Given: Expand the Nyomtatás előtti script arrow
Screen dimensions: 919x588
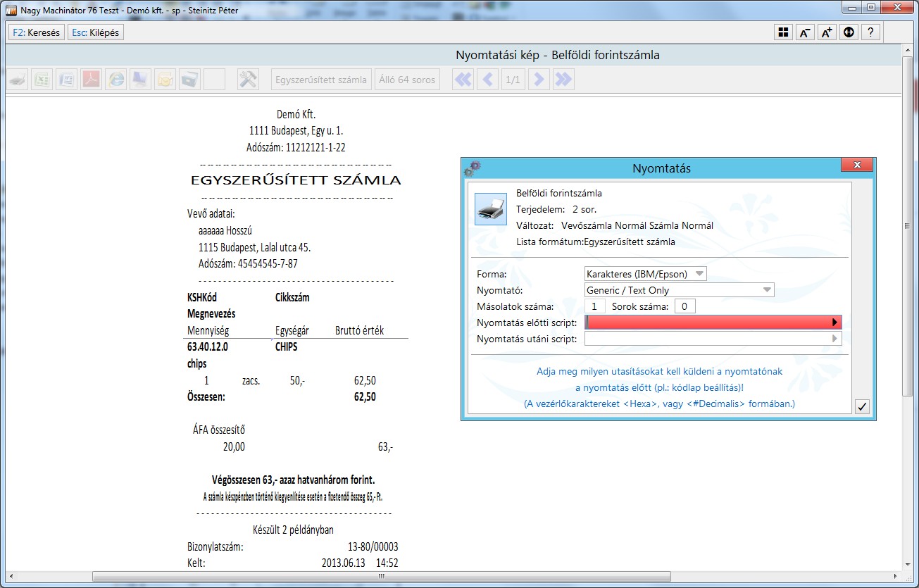Looking at the screenshot, I should [x=835, y=323].
